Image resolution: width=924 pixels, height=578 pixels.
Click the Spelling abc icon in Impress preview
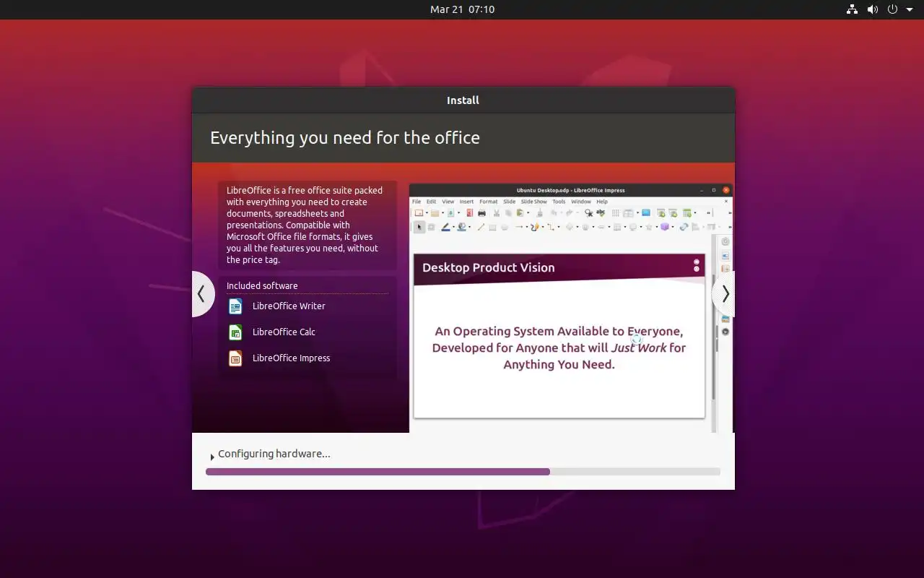[x=601, y=212]
